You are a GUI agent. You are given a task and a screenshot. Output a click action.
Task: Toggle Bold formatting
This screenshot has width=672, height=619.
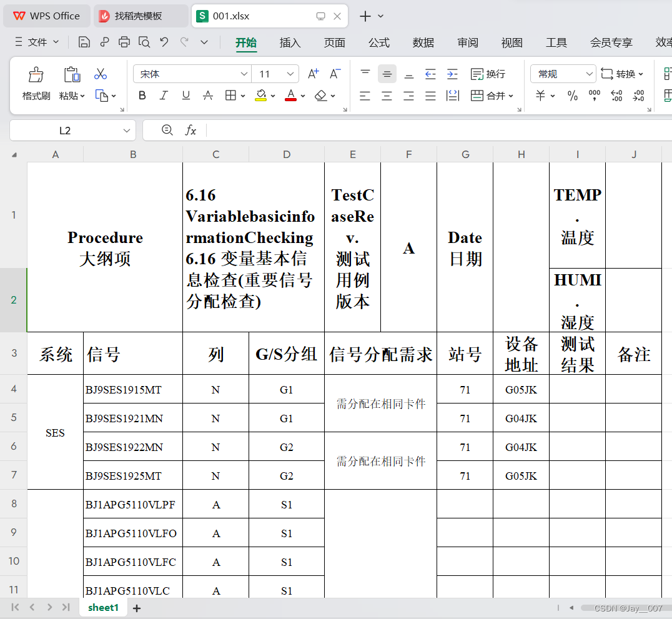(142, 96)
